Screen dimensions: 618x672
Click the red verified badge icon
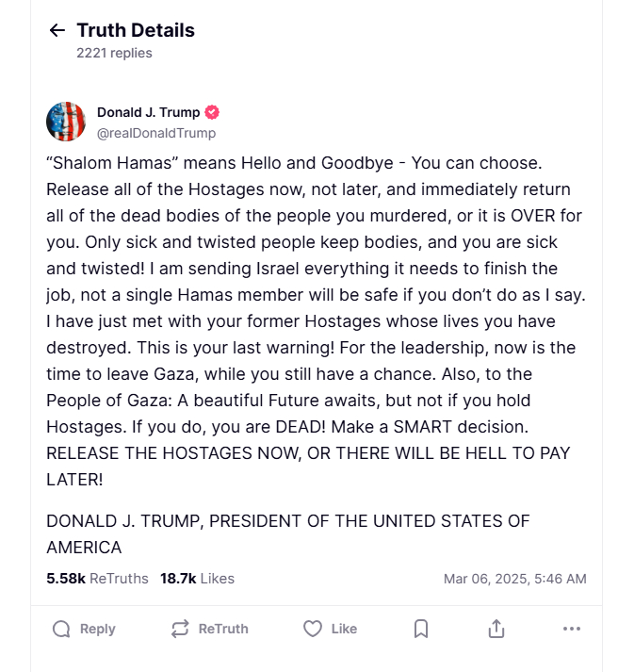212,113
